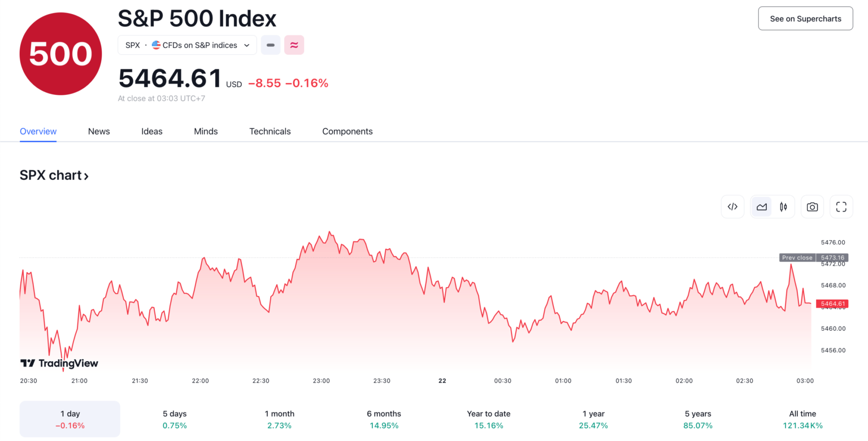Enter fullscreen mode using expand icon
The height and width of the screenshot is (441, 868).
841,206
